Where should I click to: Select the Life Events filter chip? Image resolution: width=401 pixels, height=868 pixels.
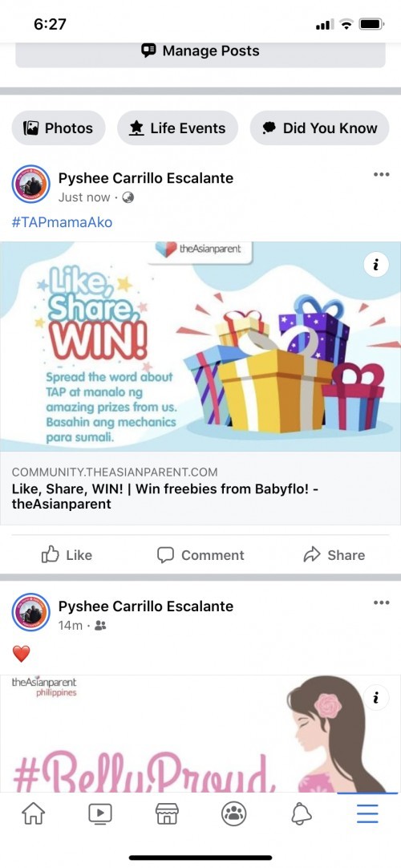(x=177, y=128)
